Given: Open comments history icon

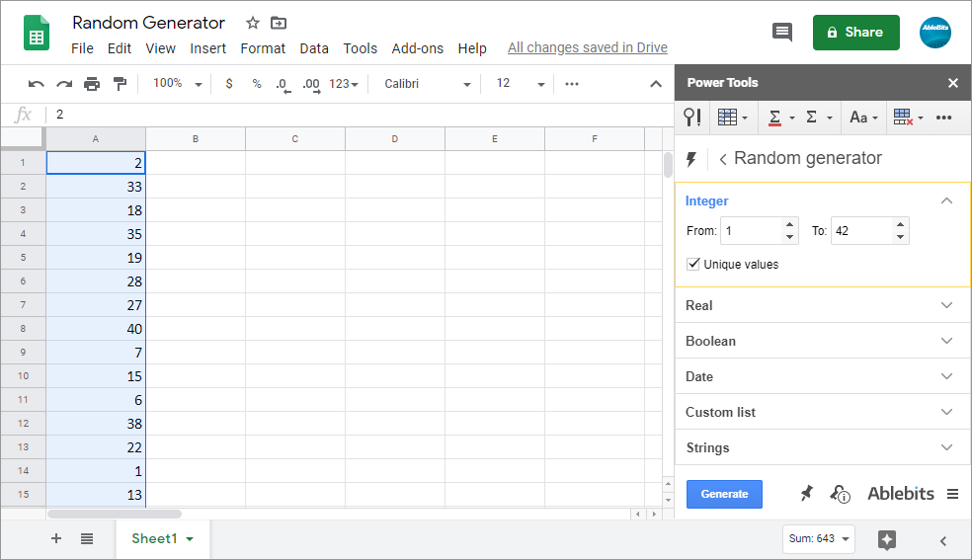Looking at the screenshot, I should click(782, 32).
